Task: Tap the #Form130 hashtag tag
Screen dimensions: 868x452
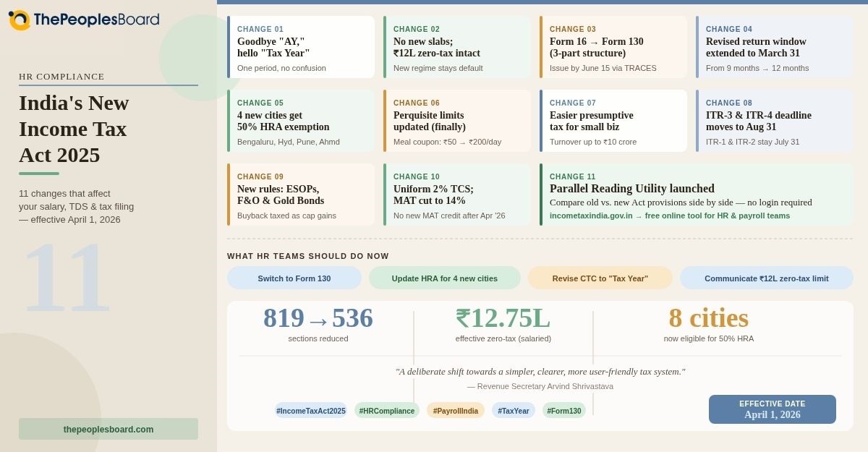Action: coord(564,411)
